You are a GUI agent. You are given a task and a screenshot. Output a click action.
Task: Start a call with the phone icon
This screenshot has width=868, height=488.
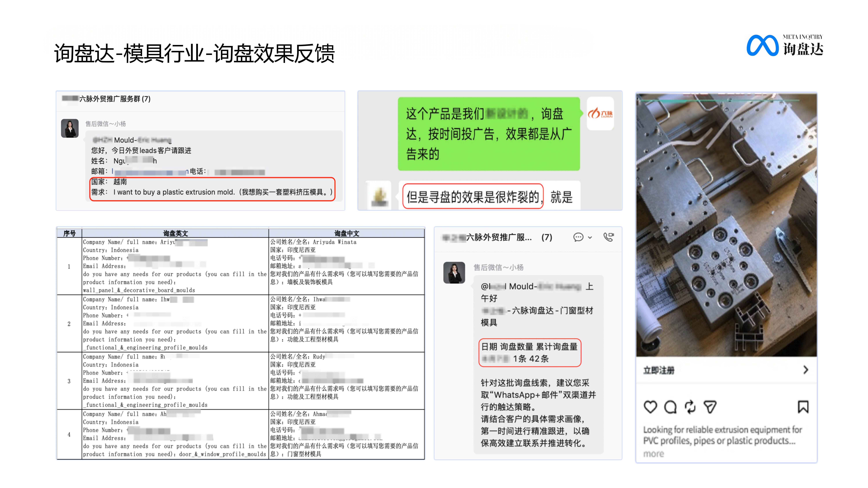[609, 237]
